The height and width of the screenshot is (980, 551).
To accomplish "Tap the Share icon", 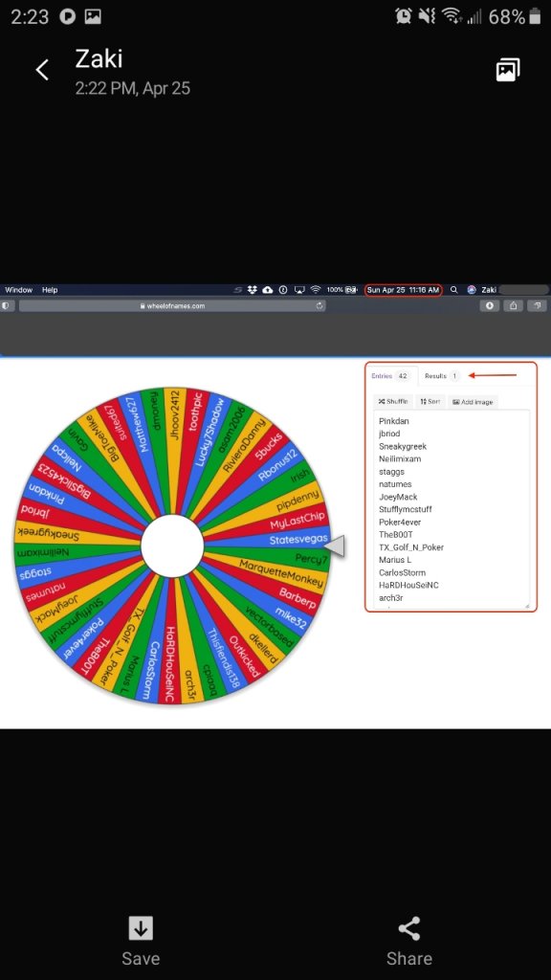I will [x=409, y=928].
